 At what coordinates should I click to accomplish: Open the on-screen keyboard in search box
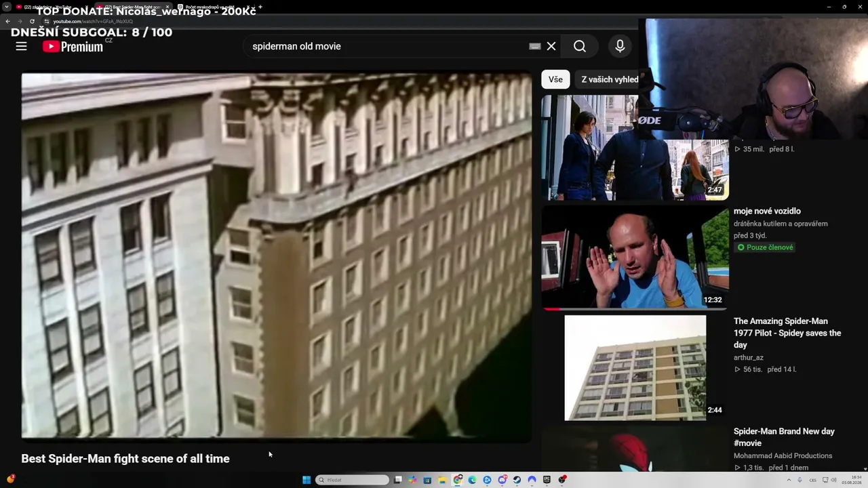tap(535, 46)
